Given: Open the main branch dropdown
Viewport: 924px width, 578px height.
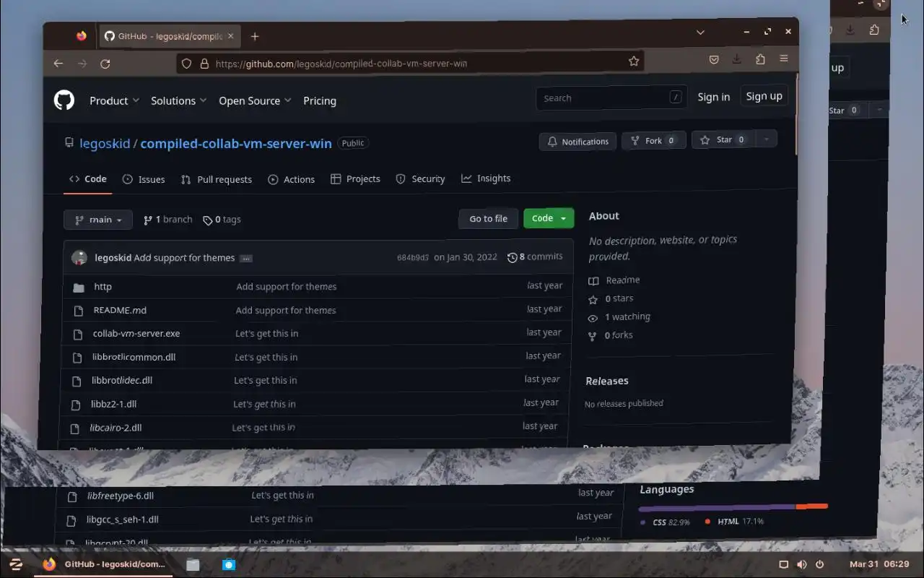Looking at the screenshot, I should (x=98, y=220).
